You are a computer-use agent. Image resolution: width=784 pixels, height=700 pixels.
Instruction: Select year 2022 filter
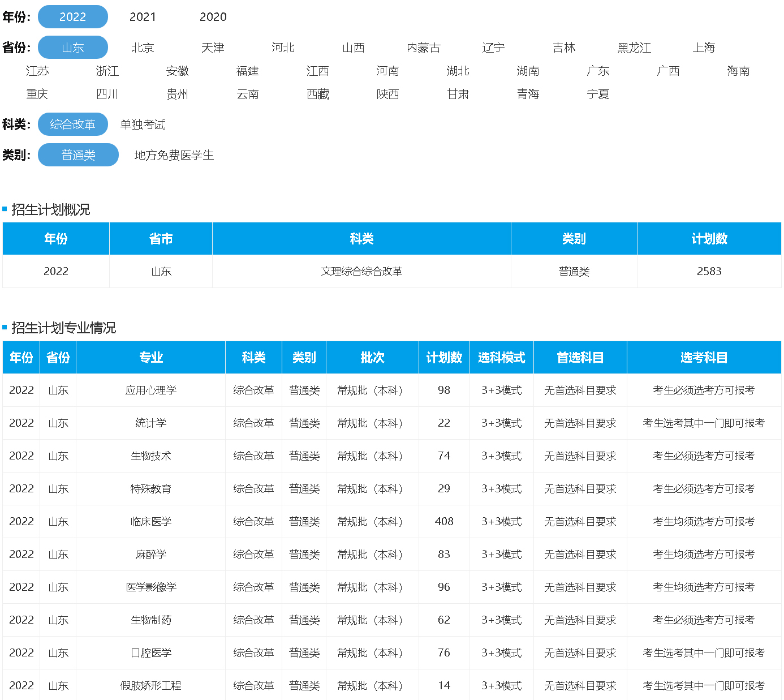[73, 17]
